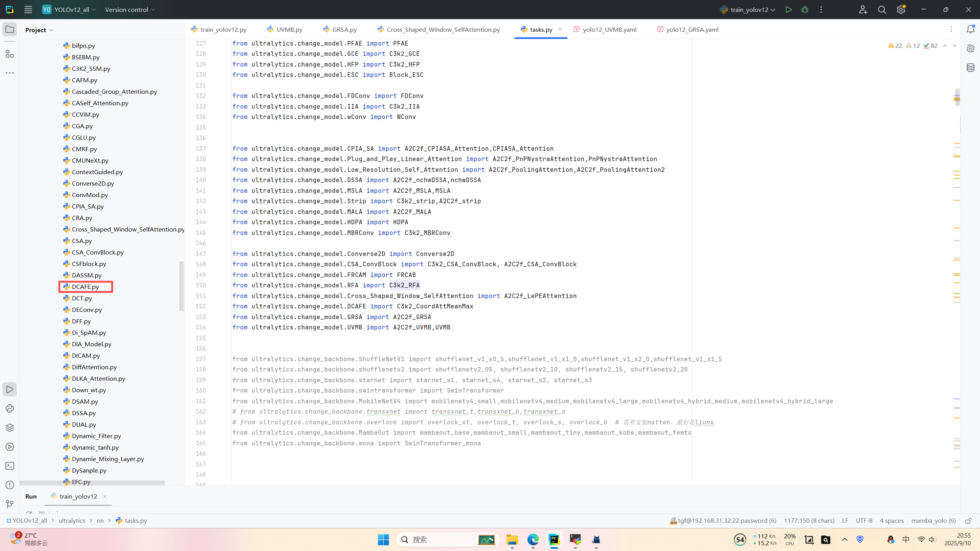Image resolution: width=980 pixels, height=551 pixels.
Task: Toggle the read-only lock status icon
Action: (968, 521)
